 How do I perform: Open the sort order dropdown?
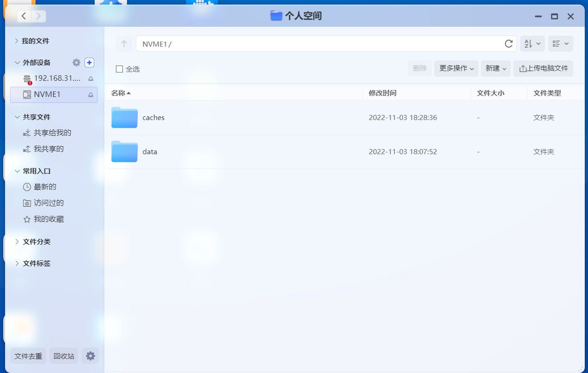[x=532, y=44]
